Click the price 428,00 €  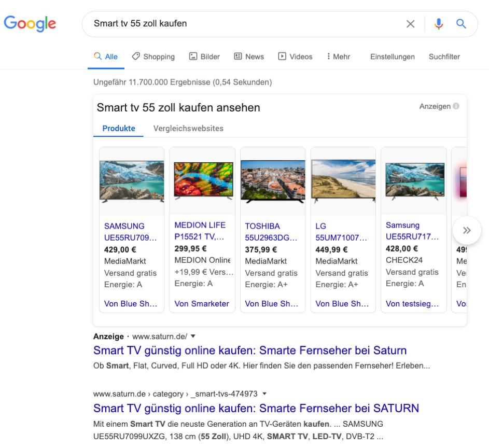pos(402,249)
